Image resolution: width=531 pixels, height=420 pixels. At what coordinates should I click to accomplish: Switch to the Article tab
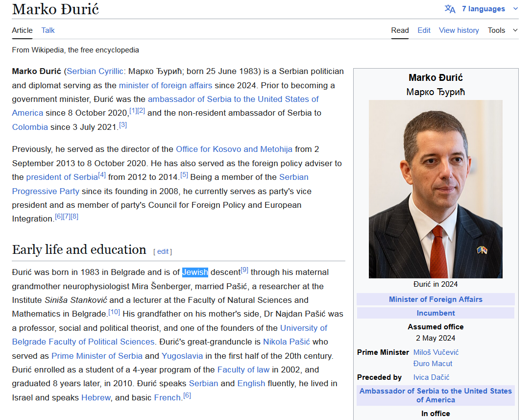pyautogui.click(x=23, y=30)
